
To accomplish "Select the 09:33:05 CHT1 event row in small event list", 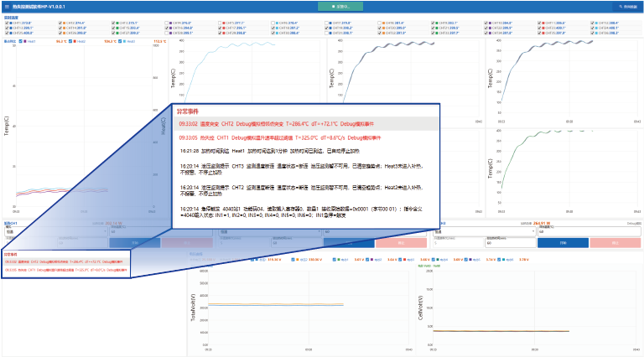I will tap(65, 270).
